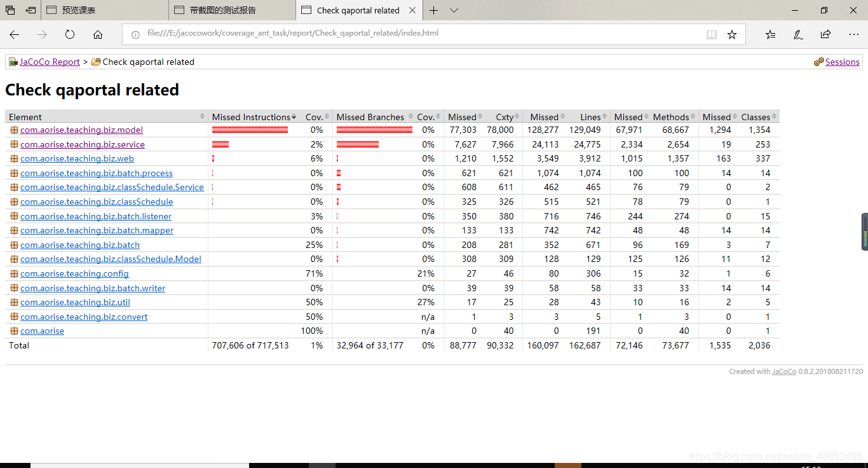The image size is (868, 468).
Task: Sort by the Classes column header
Action: pyautogui.click(x=759, y=117)
